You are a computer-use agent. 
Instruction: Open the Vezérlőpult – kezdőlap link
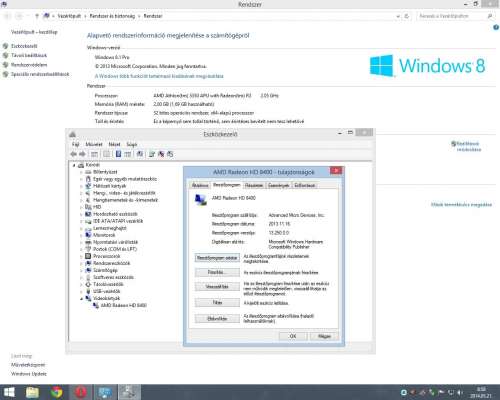pyautogui.click(x=34, y=32)
